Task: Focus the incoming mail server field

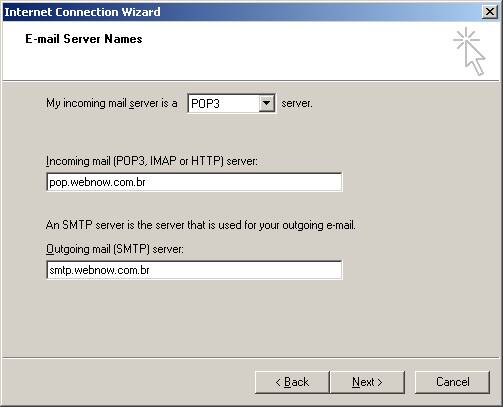Action: coord(194,182)
